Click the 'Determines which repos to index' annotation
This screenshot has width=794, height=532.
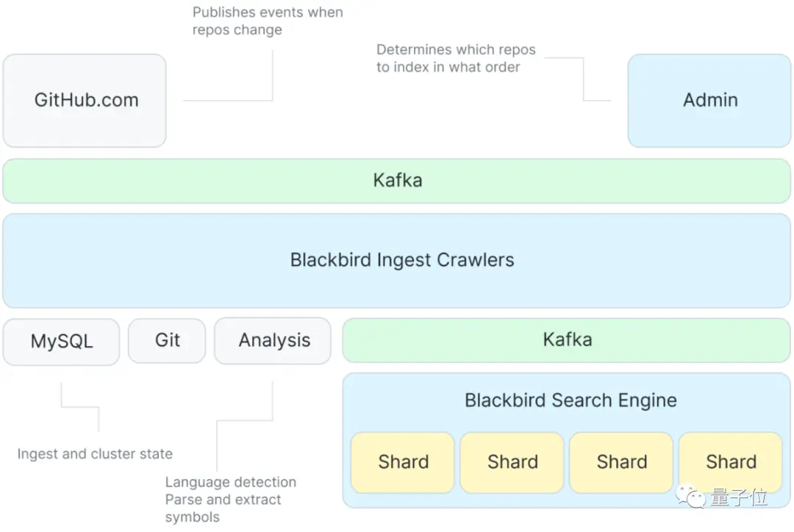456,58
